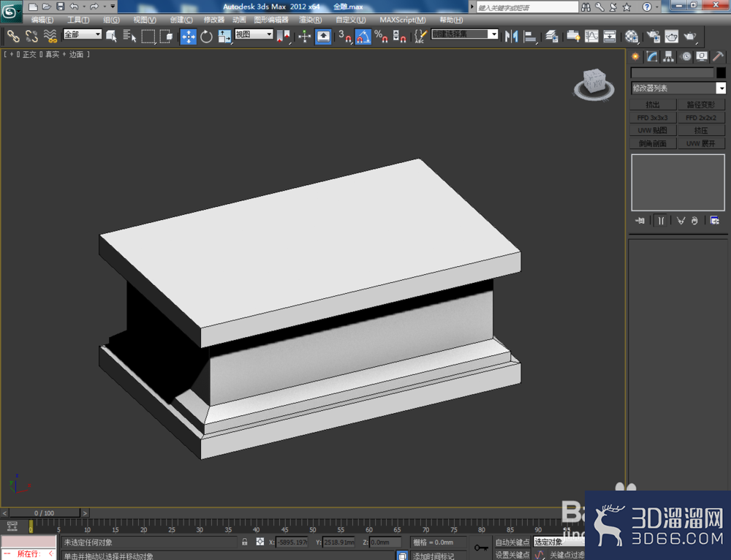Open the undo history dropdown arrow
Screen dimensions: 731x560
click(x=83, y=7)
